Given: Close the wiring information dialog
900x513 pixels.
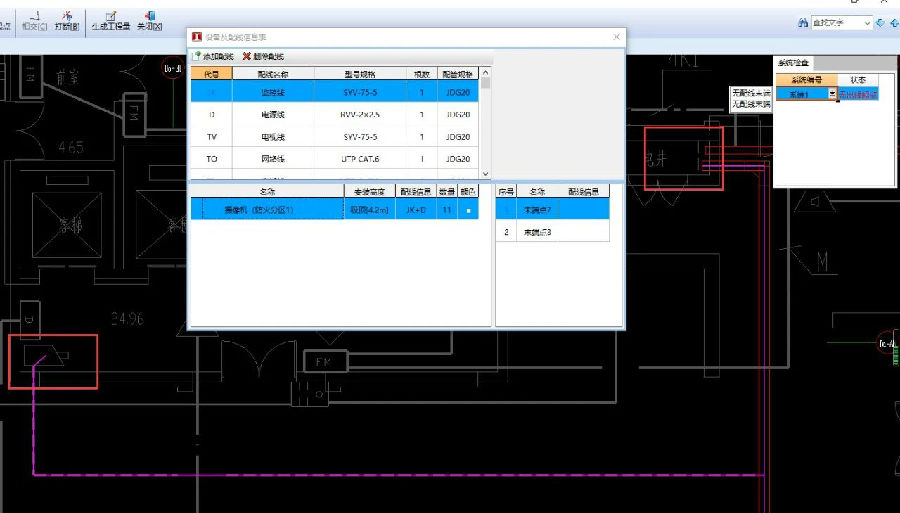Looking at the screenshot, I should tap(616, 37).
